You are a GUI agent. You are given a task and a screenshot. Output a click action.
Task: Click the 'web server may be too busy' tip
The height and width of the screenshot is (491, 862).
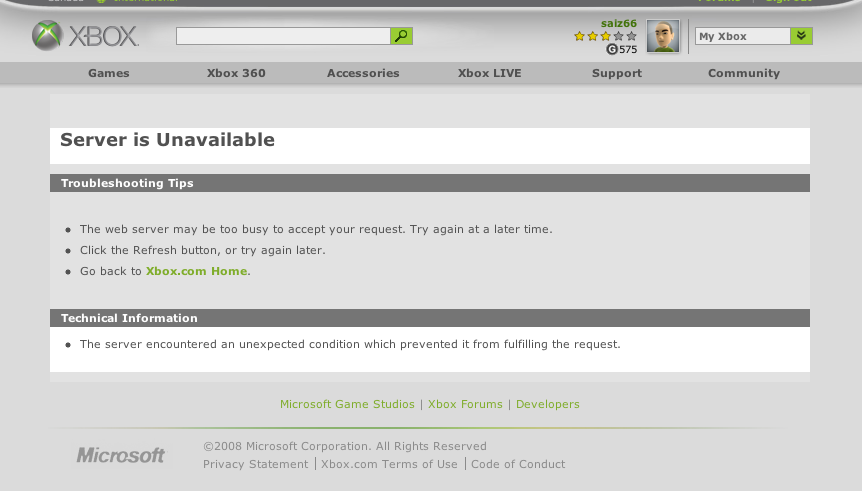click(316, 229)
